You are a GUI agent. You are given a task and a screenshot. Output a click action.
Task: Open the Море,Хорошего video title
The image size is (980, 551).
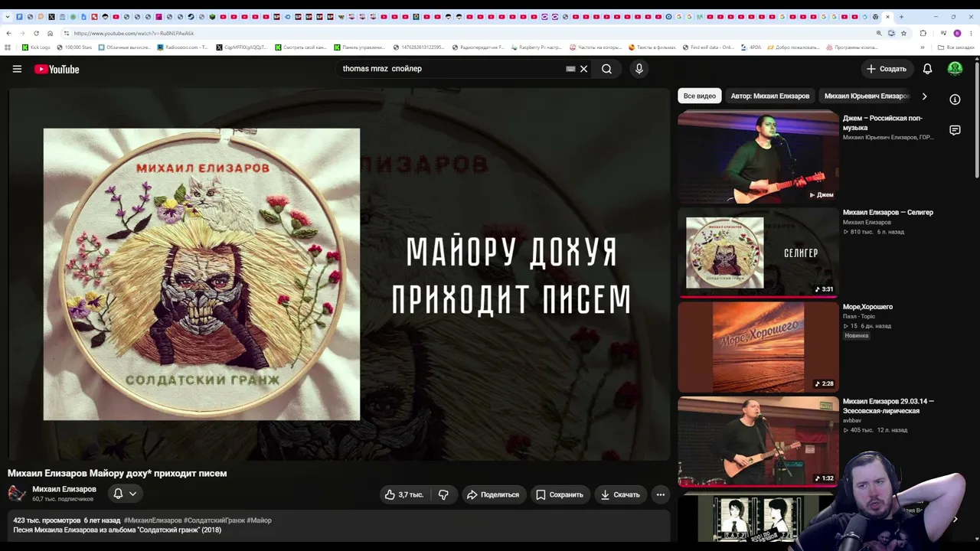(867, 307)
